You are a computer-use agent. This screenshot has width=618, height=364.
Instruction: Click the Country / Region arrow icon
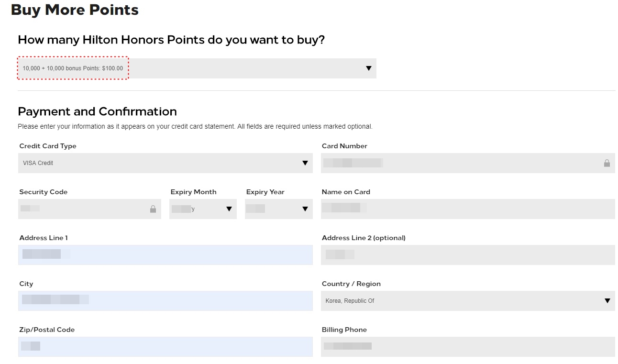[607, 301]
